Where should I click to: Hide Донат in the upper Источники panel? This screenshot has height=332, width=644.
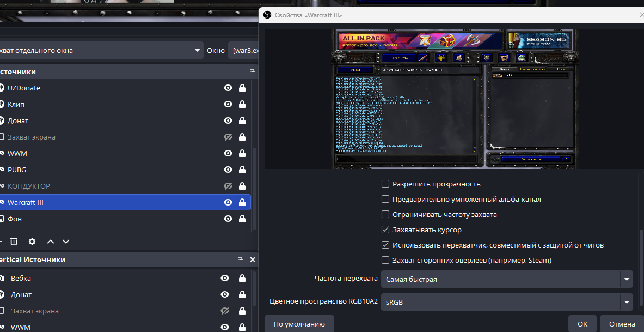228,120
